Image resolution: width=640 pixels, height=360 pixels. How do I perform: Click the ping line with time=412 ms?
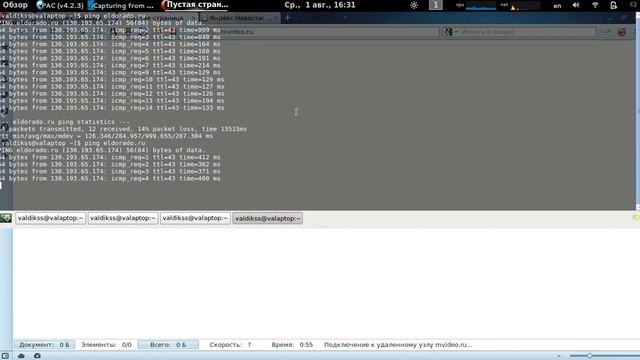point(110,157)
